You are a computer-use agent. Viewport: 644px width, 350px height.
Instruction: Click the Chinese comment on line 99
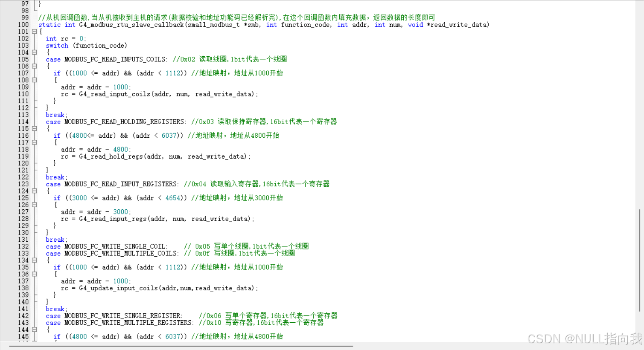(x=237, y=18)
